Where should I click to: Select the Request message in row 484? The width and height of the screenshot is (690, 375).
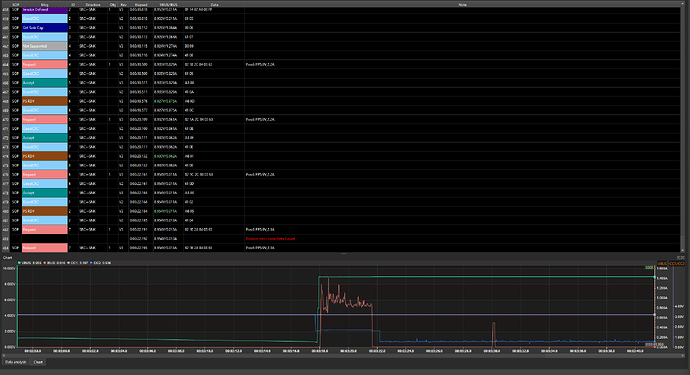[x=44, y=248]
